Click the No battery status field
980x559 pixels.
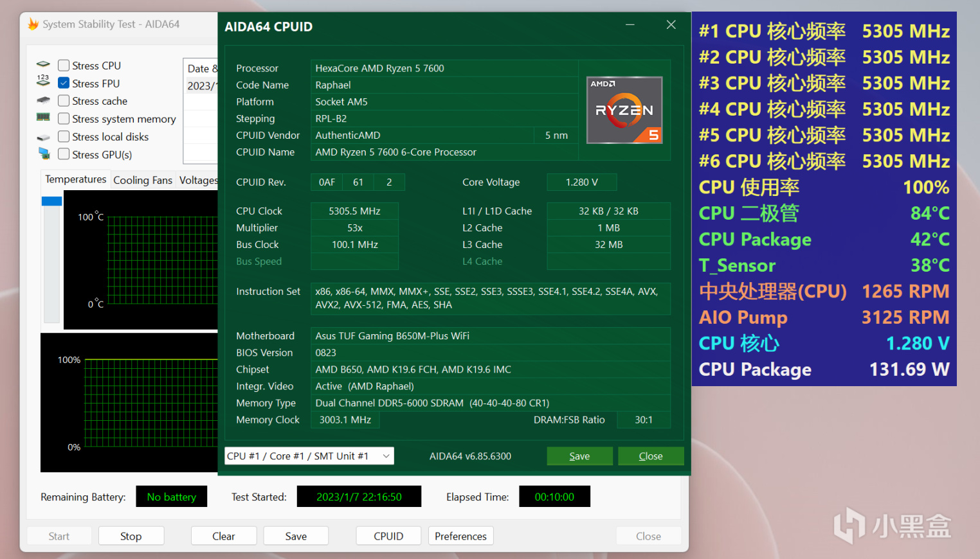[172, 497]
